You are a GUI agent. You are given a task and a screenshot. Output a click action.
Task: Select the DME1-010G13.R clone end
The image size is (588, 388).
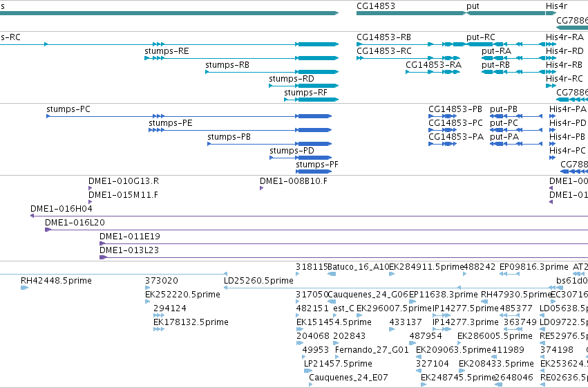click(x=90, y=188)
